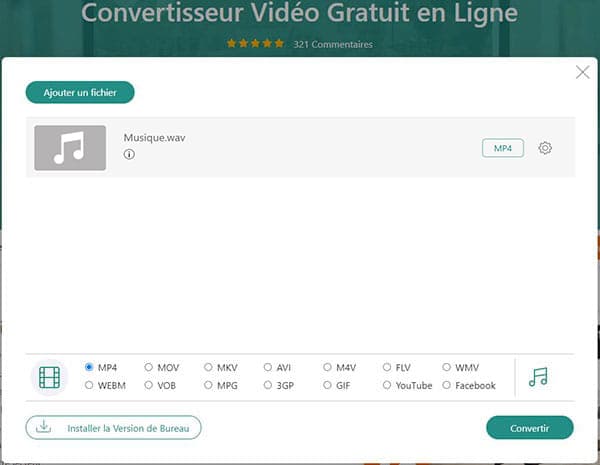The image size is (600, 465).
Task: Click the download icon in Installer button
Action: point(44,427)
